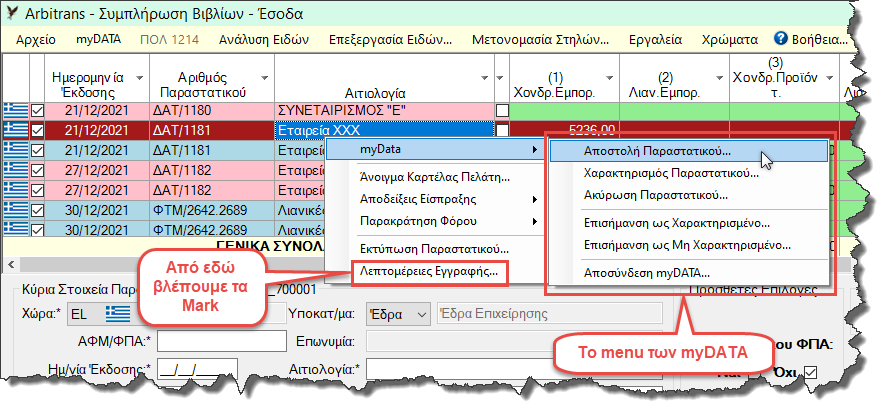Open the myDATA menu in the menu bar

(x=98, y=40)
